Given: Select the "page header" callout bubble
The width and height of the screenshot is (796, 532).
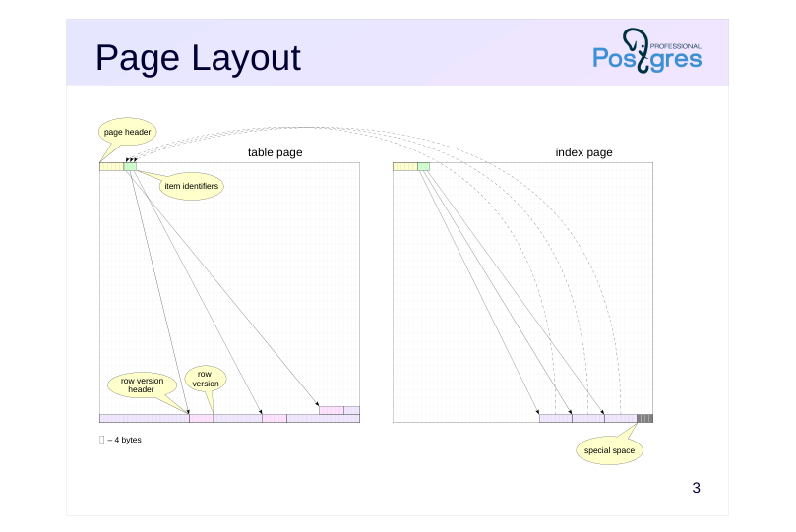Looking at the screenshot, I should (128, 132).
